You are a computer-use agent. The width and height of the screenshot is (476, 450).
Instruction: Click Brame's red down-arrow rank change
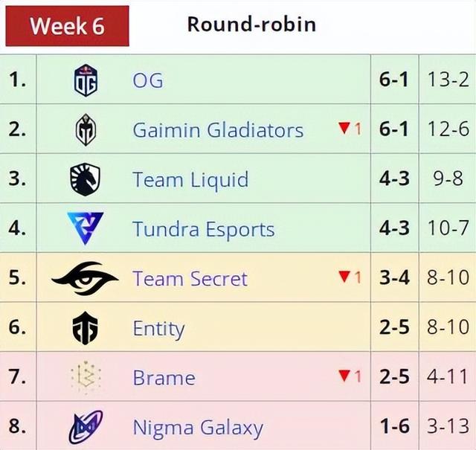point(350,376)
